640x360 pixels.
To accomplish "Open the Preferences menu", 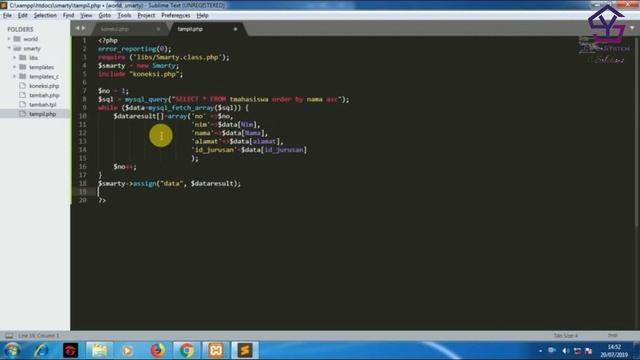I will [176, 16].
